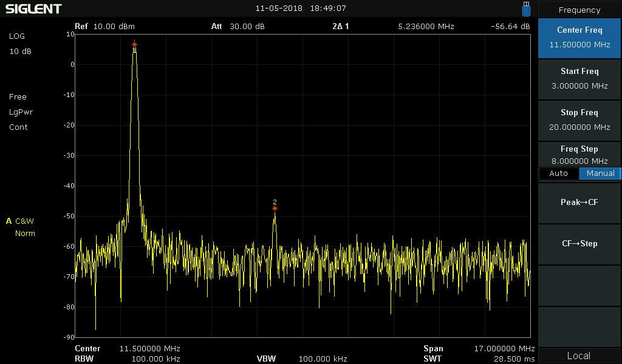Click the 0 axis level label
Screen dimensions: 622x364
pos(72,64)
